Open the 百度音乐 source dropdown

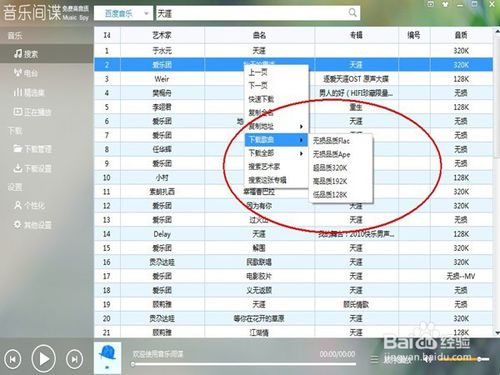[x=124, y=13]
